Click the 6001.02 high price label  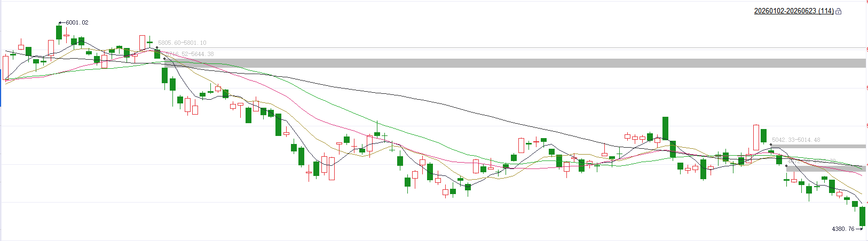77,22
